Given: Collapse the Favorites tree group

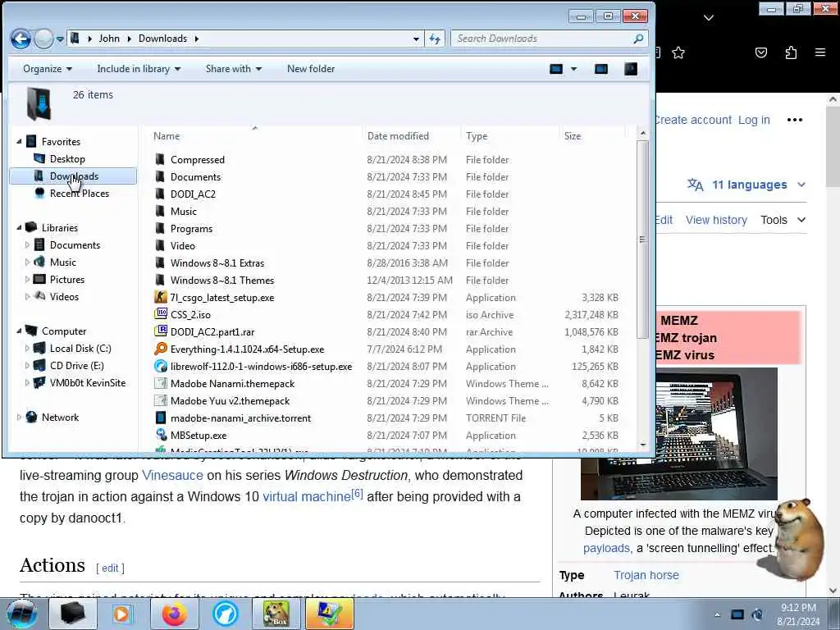Looking at the screenshot, I should click(20, 141).
